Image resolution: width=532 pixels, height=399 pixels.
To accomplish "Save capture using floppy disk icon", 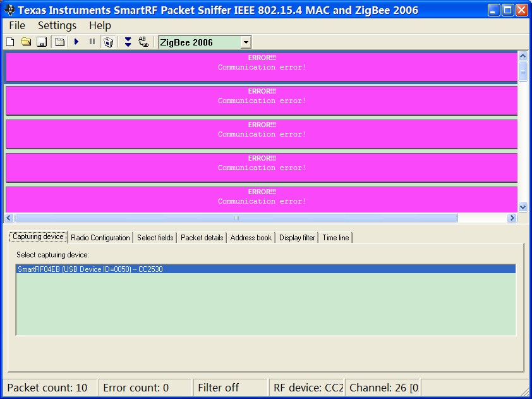I will click(42, 42).
